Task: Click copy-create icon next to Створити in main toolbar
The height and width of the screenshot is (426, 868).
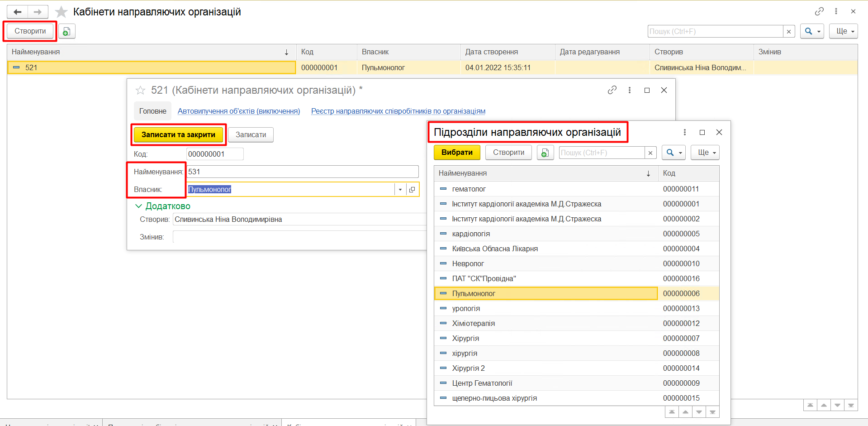Action: coord(66,31)
